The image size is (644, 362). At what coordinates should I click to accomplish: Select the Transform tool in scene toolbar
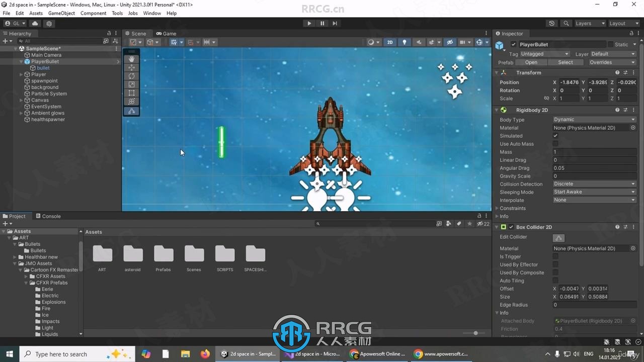[x=131, y=102]
